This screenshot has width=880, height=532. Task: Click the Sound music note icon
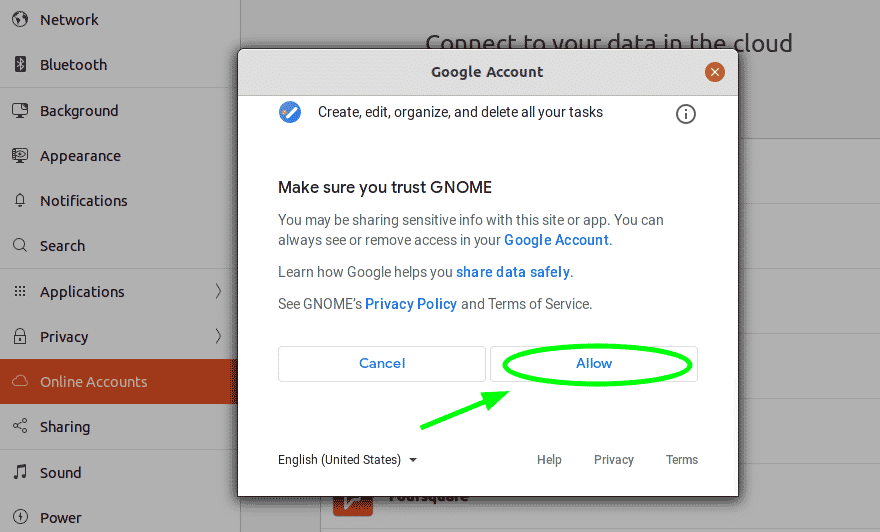(20, 472)
